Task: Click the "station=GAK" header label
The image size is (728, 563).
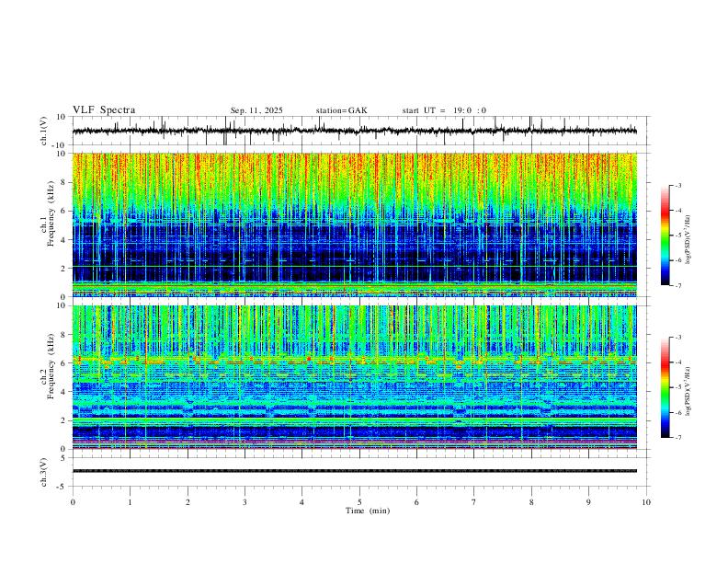Action: (x=341, y=110)
